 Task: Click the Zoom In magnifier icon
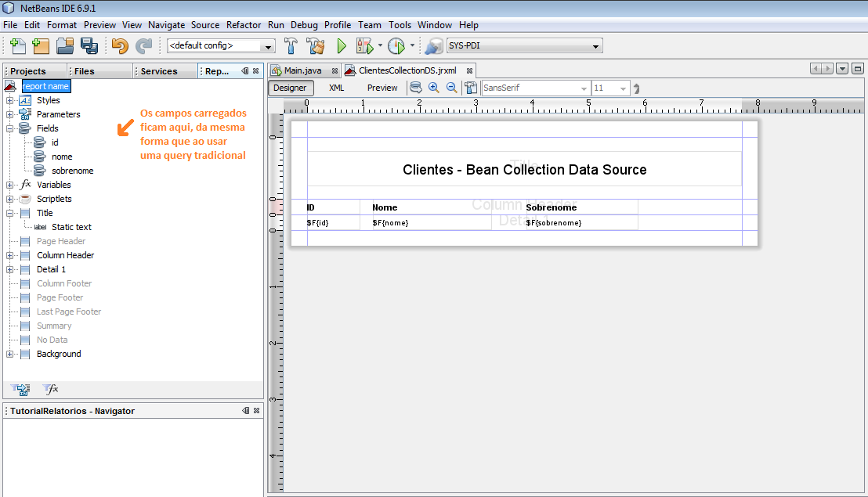(434, 88)
